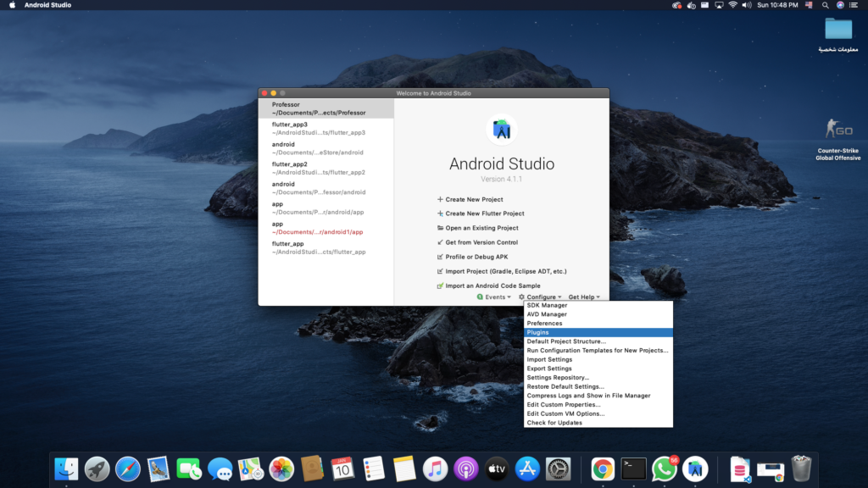Click the Spotlight search icon

tap(826, 5)
